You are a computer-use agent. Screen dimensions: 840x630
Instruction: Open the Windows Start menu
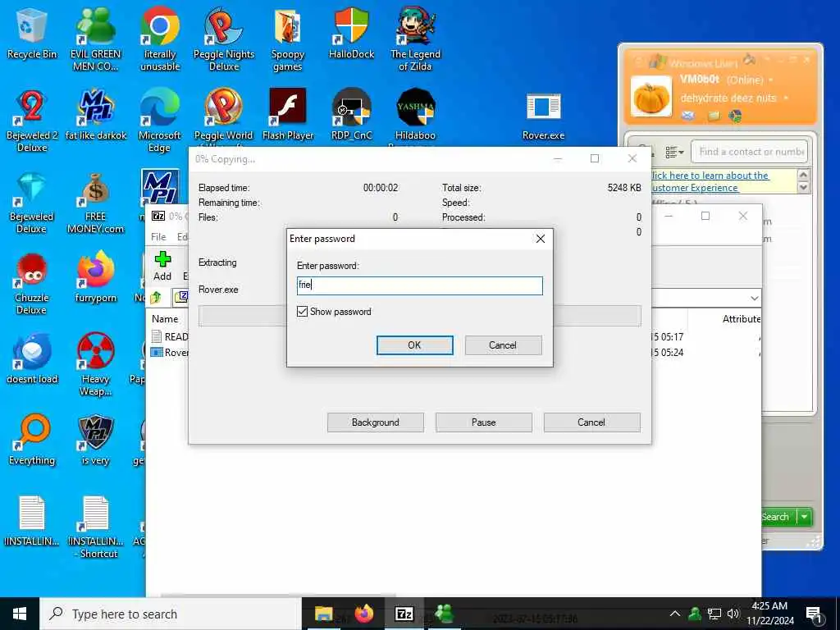[x=20, y=614]
